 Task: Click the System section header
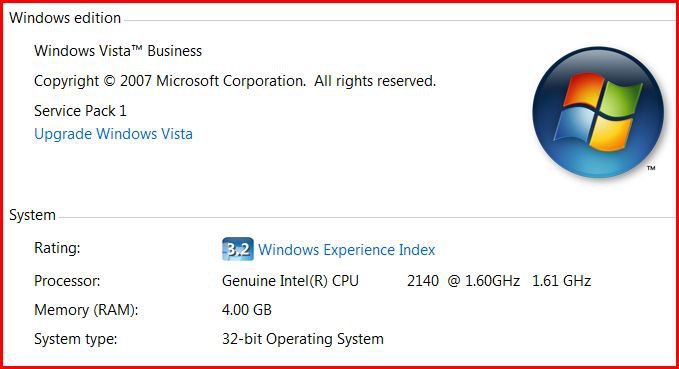32,215
